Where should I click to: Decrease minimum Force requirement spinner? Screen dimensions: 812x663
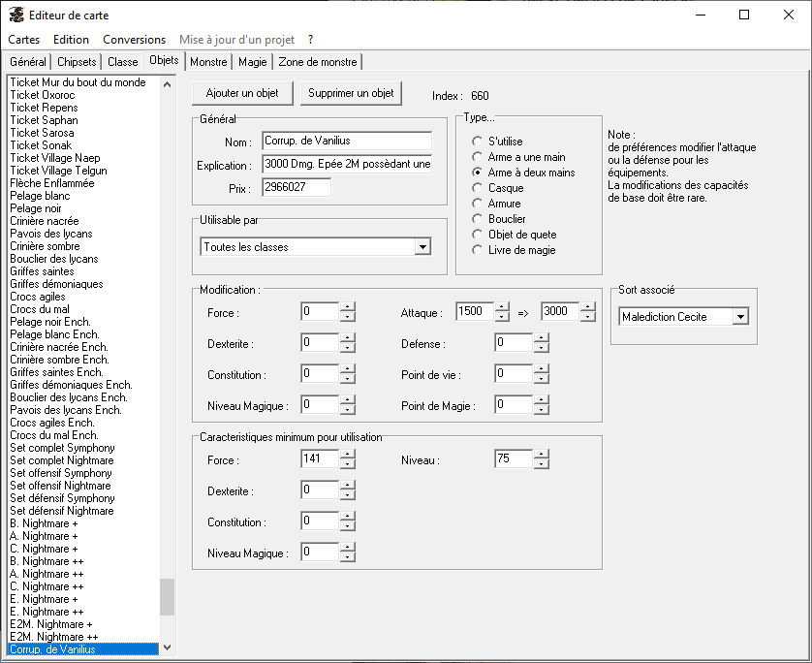(348, 464)
